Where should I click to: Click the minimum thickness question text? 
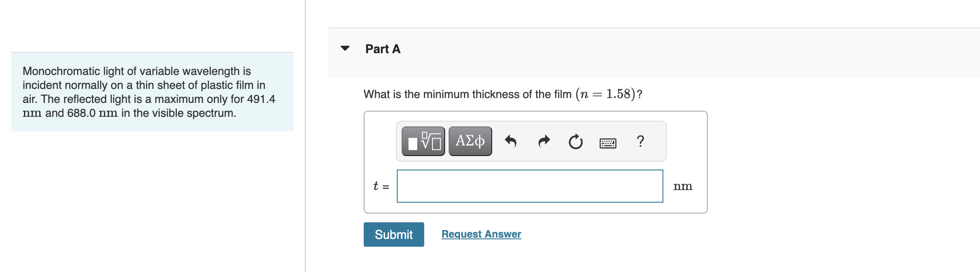467,94
